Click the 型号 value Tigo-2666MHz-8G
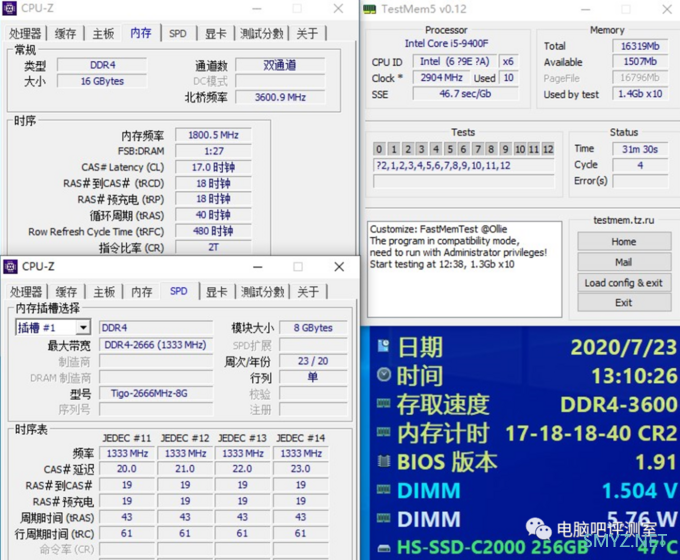This screenshot has height=560, width=680. click(156, 393)
